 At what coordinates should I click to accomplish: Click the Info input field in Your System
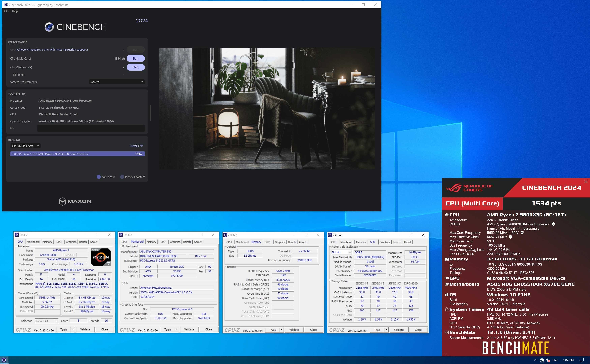tap(91, 128)
